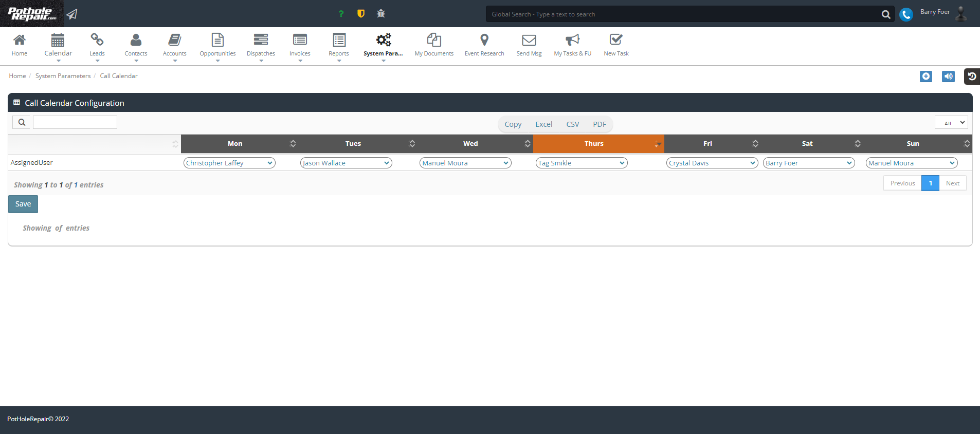The image size is (980, 434).
Task: Open My Tasks & FU megaphone icon
Action: [572, 40]
